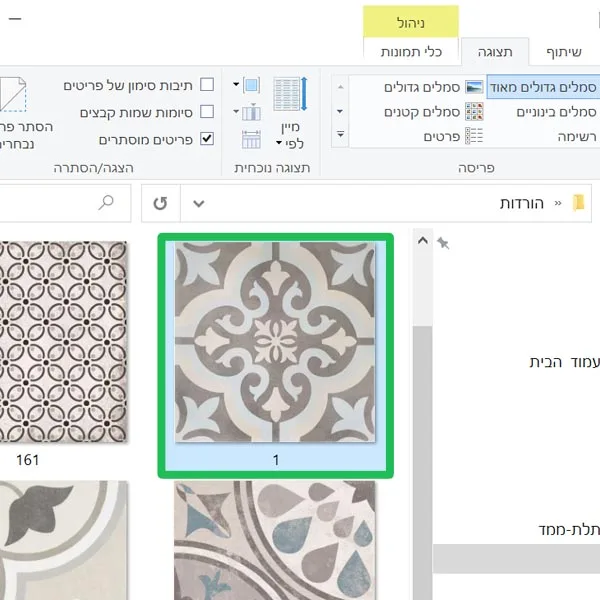Click hide selected items icon

[13, 94]
